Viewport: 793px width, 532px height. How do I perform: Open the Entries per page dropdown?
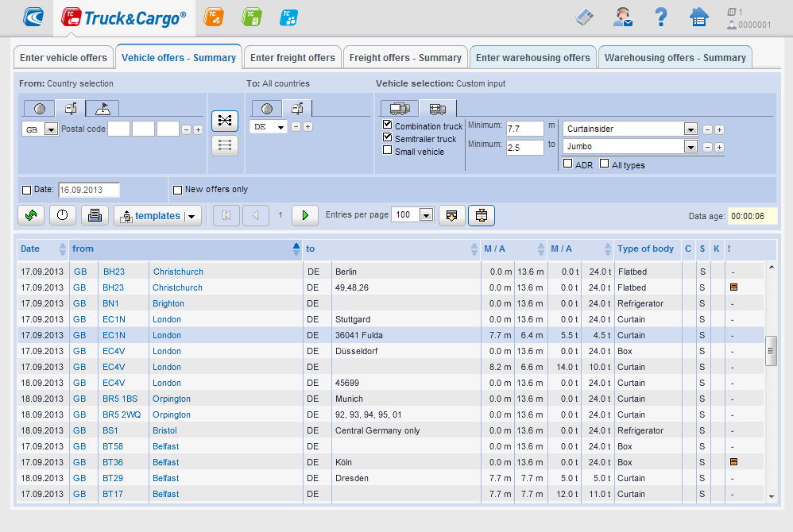(426, 215)
